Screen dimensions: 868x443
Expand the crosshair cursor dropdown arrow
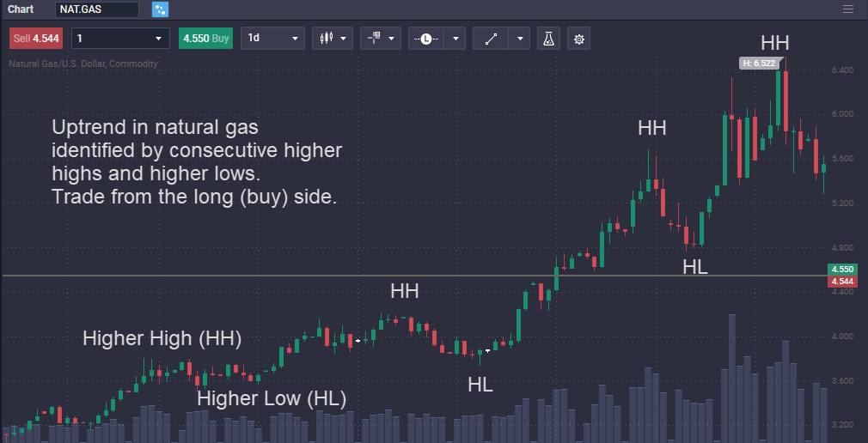393,39
